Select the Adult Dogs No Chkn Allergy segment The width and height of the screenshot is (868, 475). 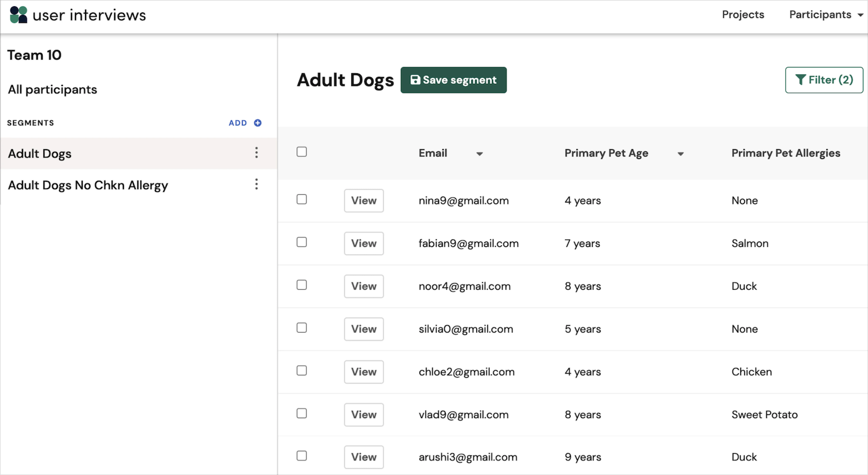(138, 185)
